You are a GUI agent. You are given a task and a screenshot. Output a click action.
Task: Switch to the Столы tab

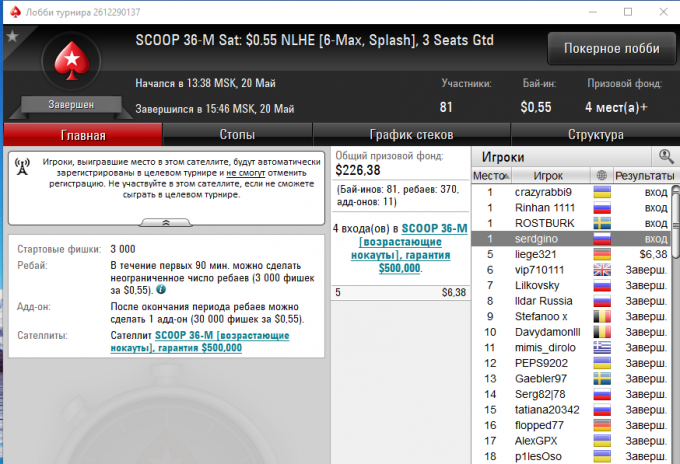[237, 135]
